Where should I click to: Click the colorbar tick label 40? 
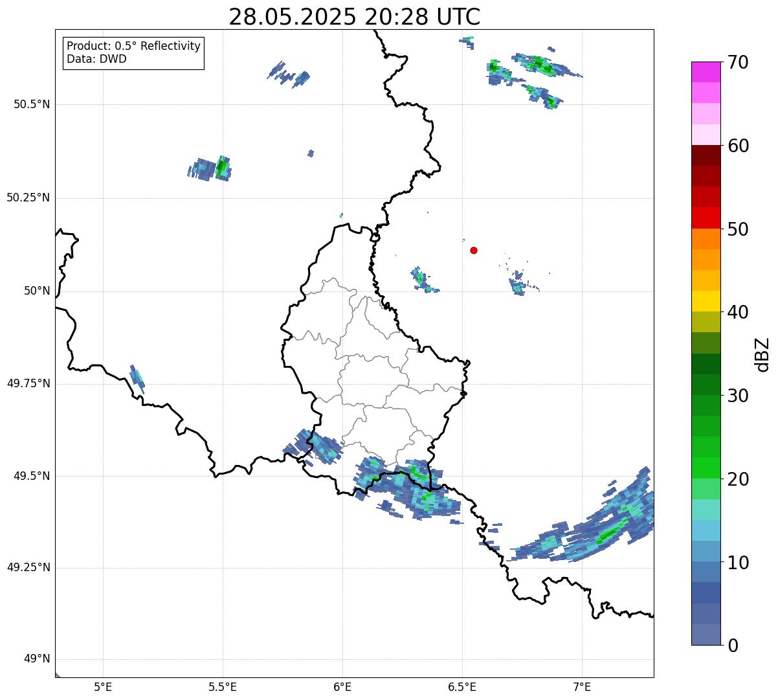coord(738,312)
